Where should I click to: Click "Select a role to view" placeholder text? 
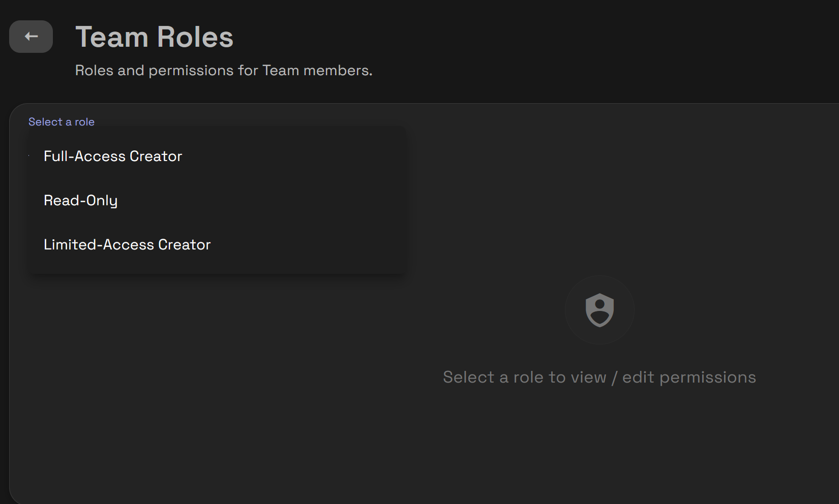click(524, 377)
